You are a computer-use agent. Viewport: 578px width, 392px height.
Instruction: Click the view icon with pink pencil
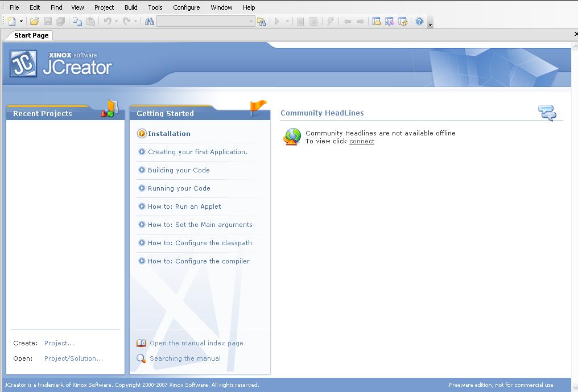pos(389,22)
